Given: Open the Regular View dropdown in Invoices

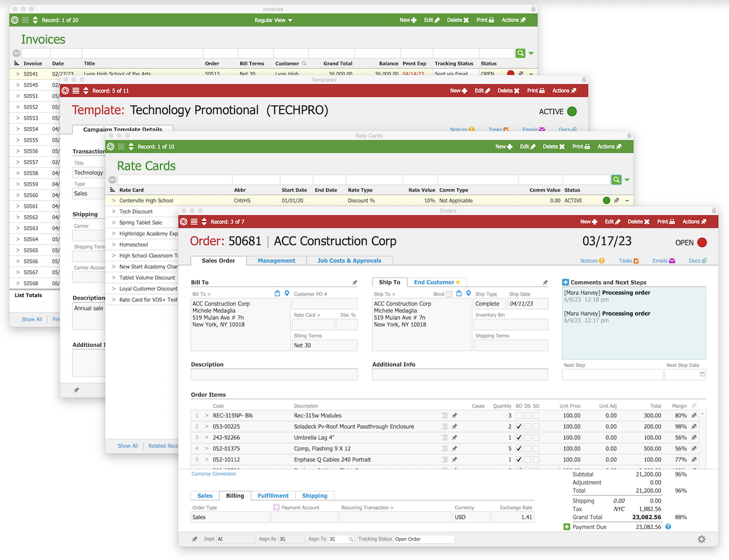Looking at the screenshot, I should click(273, 20).
